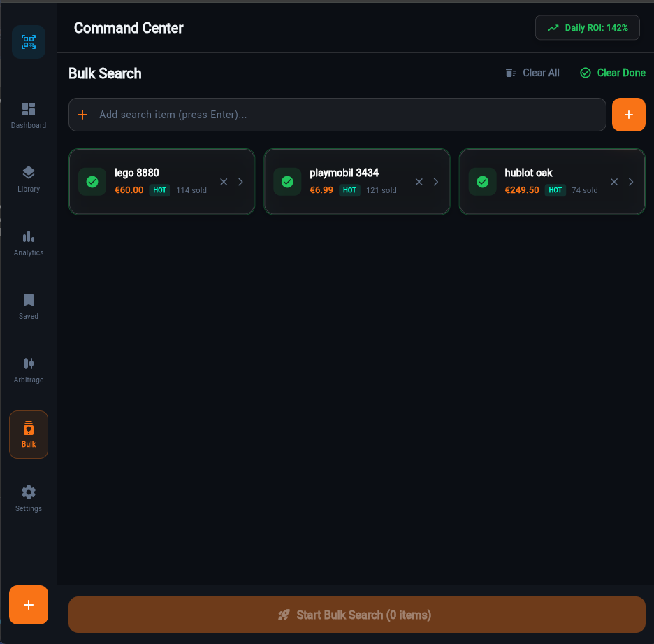The image size is (654, 644).
Task: Open Settings from the sidebar
Action: point(28,498)
